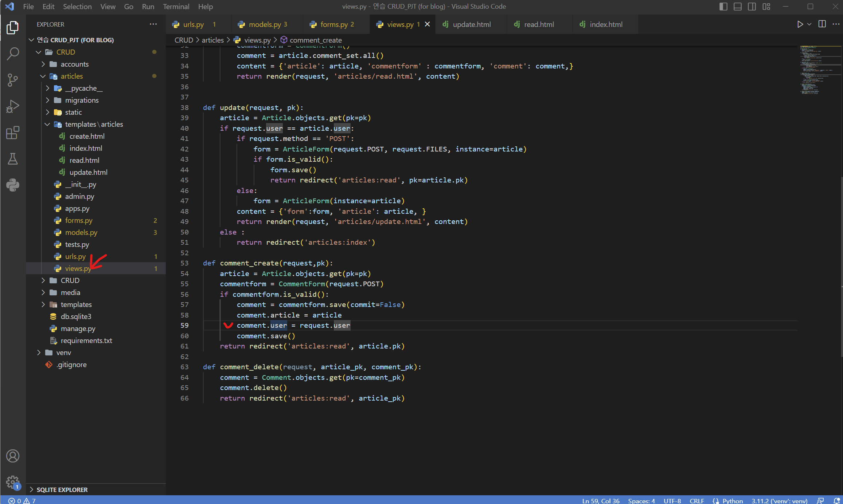The image size is (843, 504).
Task: Toggle secondary sidebar visibility
Action: [x=752, y=7]
